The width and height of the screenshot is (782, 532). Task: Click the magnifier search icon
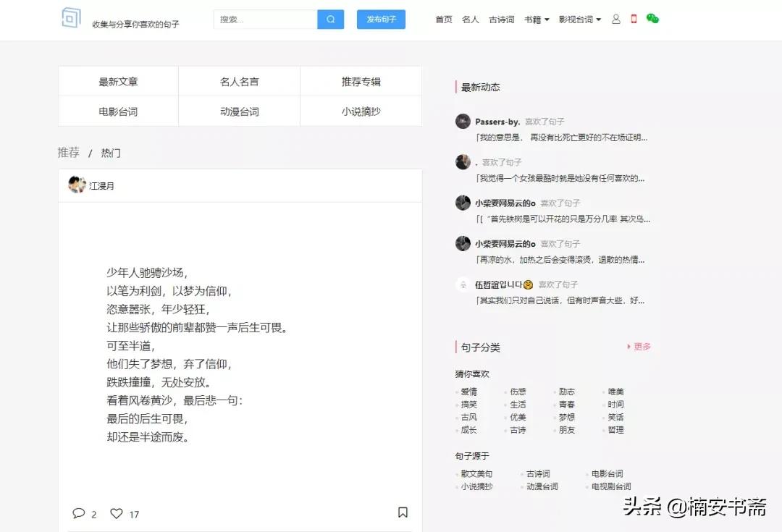pos(330,18)
